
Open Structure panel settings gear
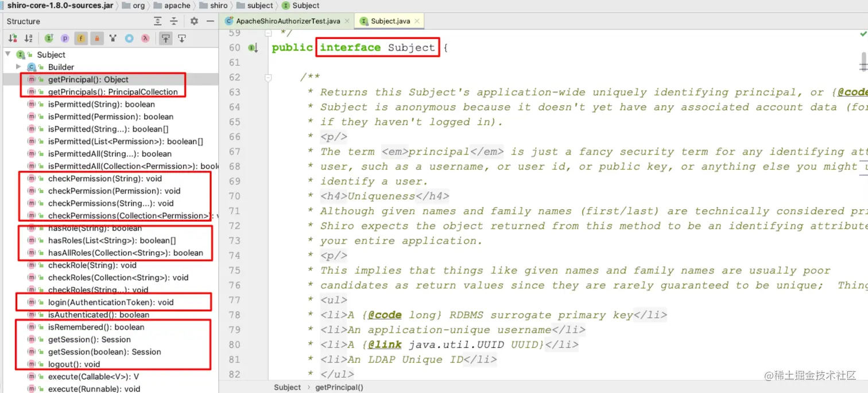(x=194, y=21)
